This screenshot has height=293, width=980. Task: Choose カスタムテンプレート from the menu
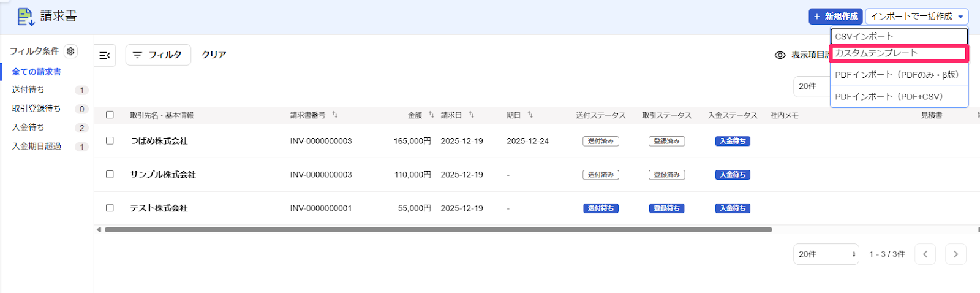(x=899, y=53)
